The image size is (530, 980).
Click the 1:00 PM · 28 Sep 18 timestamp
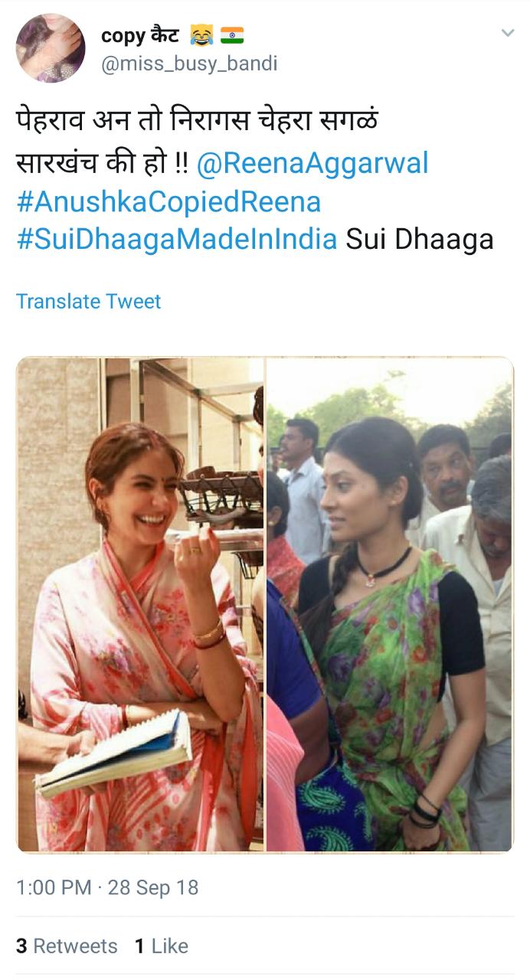(107, 887)
